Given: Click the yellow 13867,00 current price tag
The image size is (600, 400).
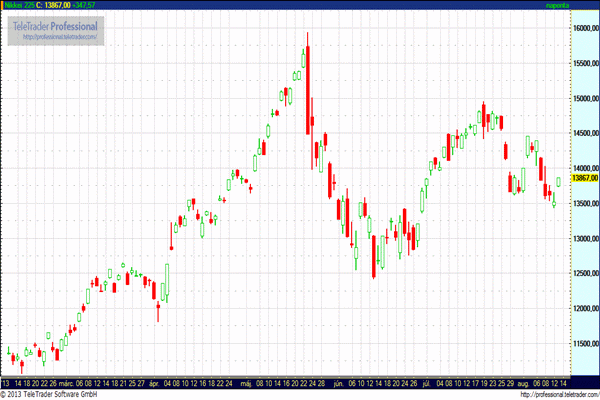Looking at the screenshot, I should pyautogui.click(x=583, y=177).
